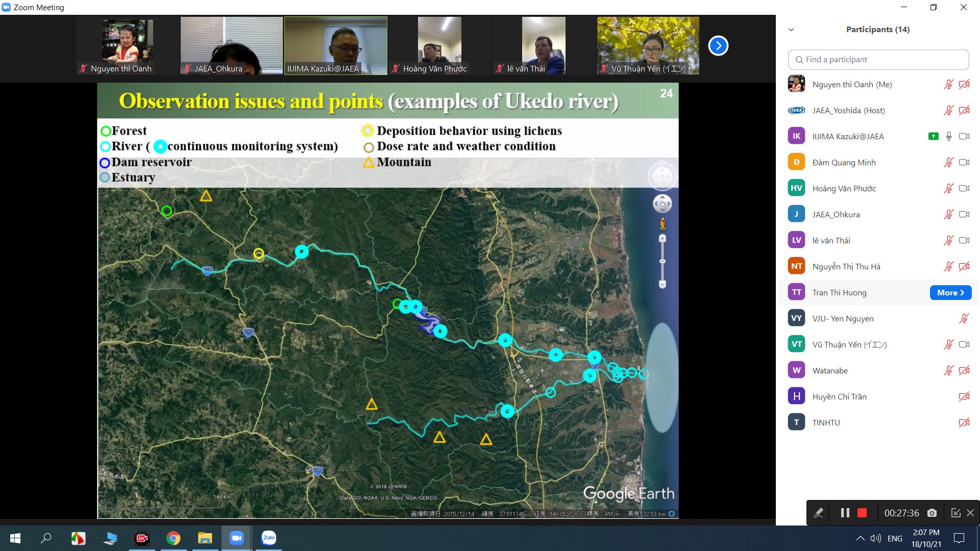The image size is (980, 551).
Task: Minimize the recording toolbar to tray
Action: (x=955, y=513)
